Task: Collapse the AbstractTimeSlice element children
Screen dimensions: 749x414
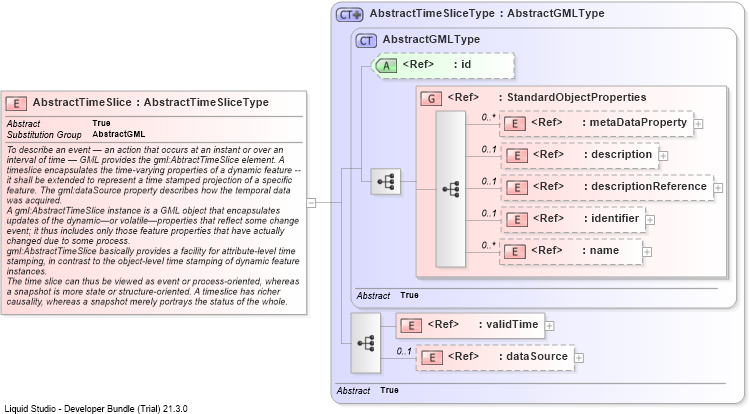Action: pos(311,203)
